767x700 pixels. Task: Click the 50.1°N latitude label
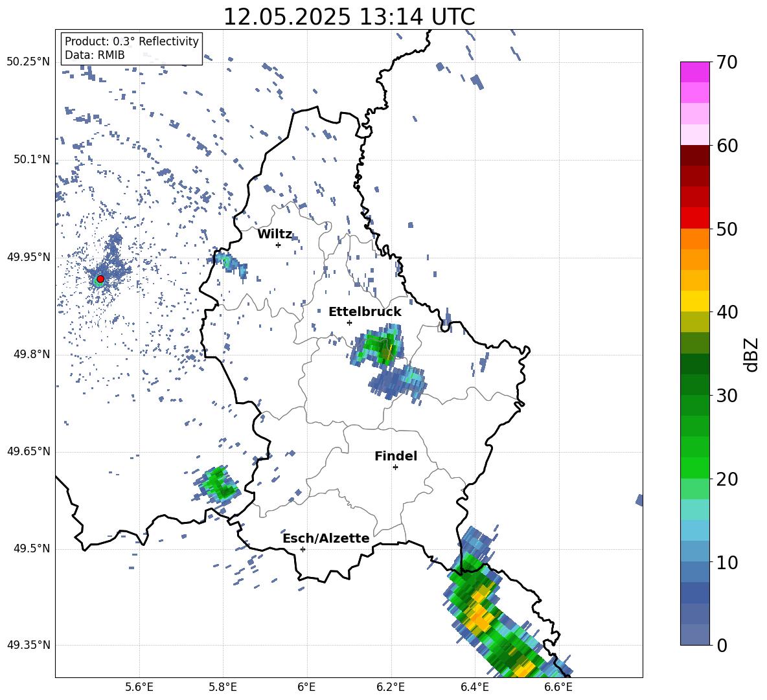(32, 160)
